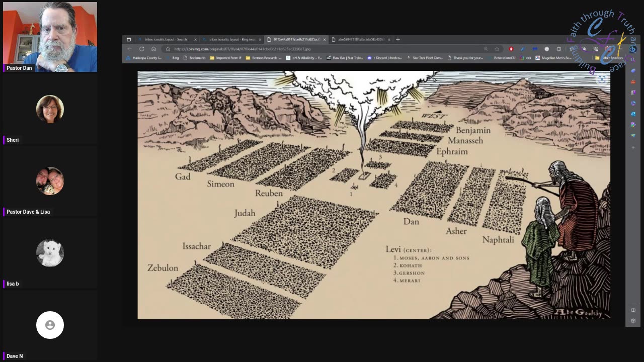Click the visual search icon on image
This screenshot has width=644, height=362.
pos(602,79)
